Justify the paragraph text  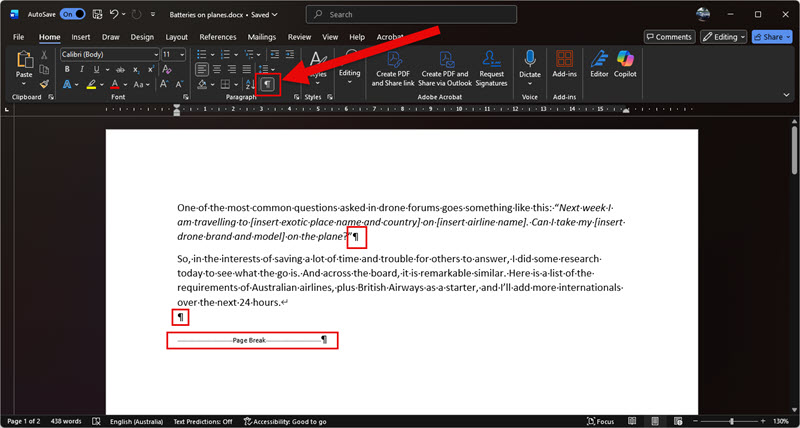(x=246, y=69)
